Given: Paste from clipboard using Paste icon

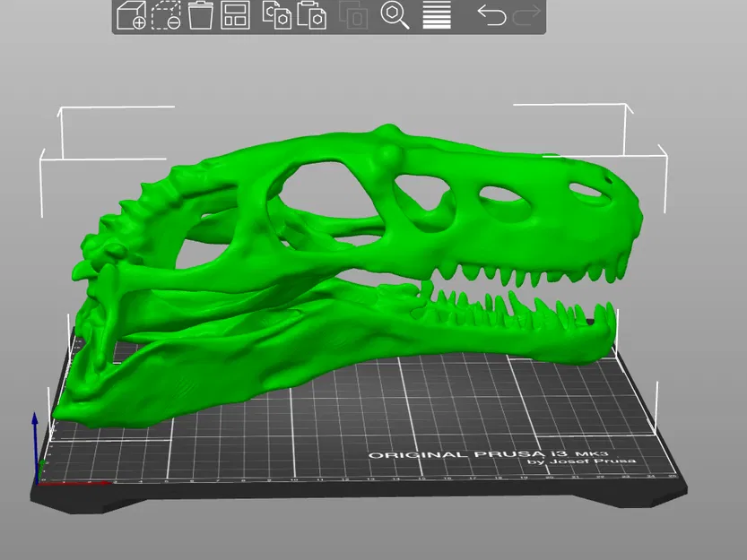Looking at the screenshot, I should [x=311, y=15].
